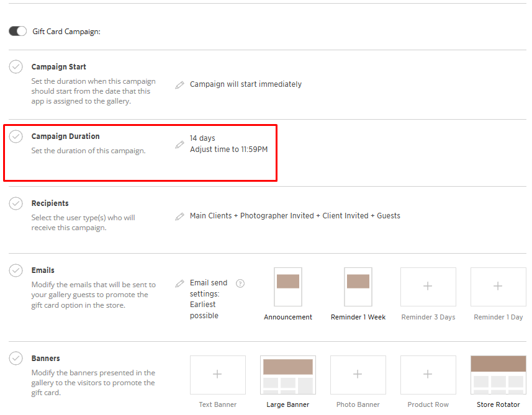Image resolution: width=532 pixels, height=415 pixels.
Task: Open the Store Rotator banner thumbnail
Action: click(498, 375)
